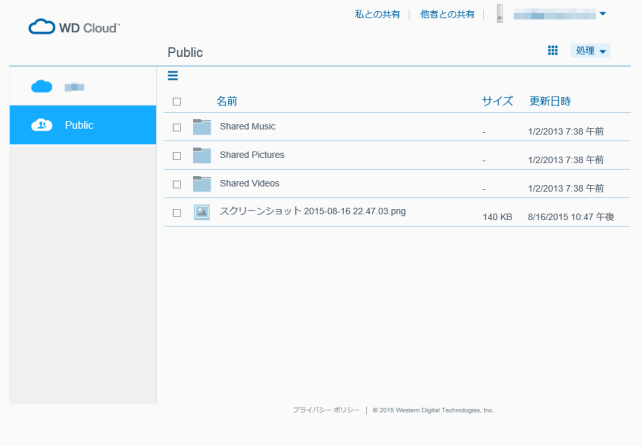Click the Shared Music folder icon

point(202,127)
